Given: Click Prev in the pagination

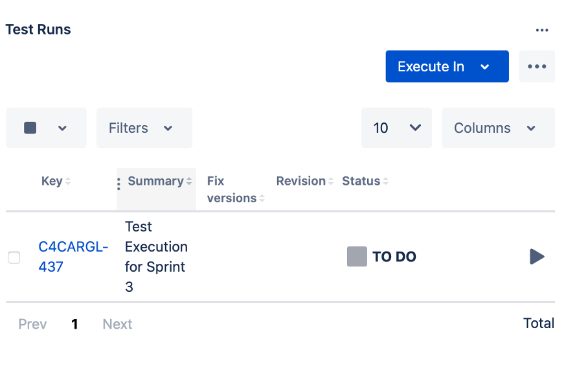Looking at the screenshot, I should pyautogui.click(x=32, y=324).
